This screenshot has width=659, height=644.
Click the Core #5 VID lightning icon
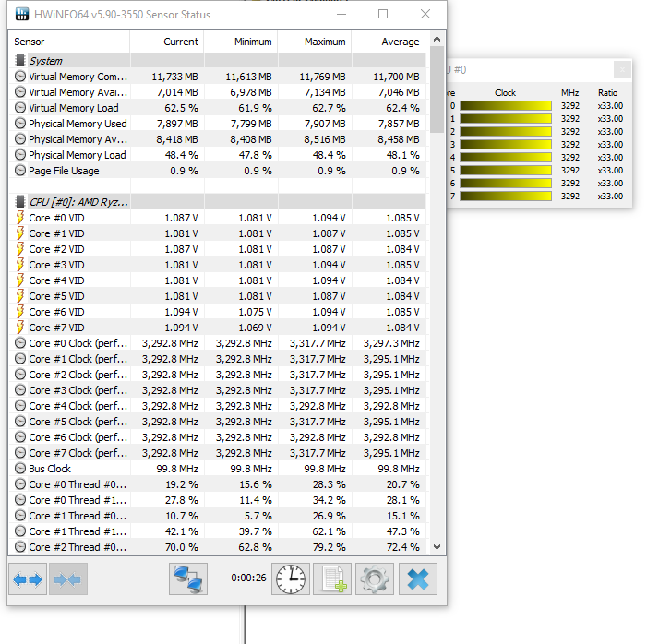[19, 296]
